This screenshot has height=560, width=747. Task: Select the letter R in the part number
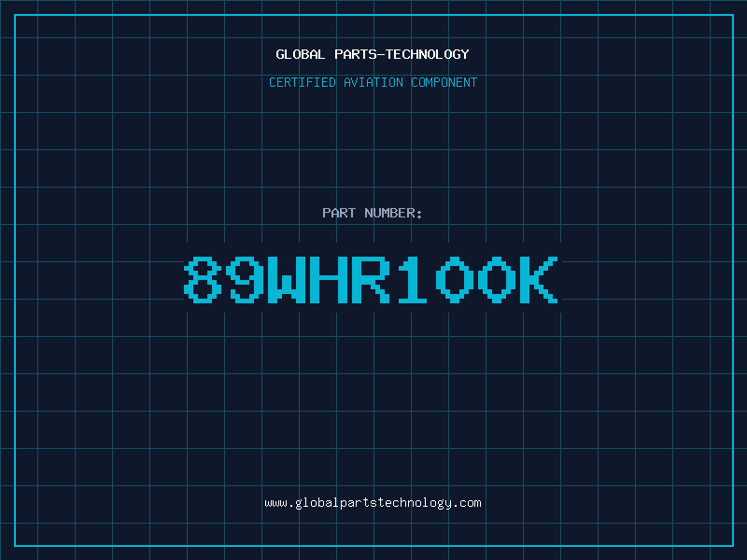[373, 279]
